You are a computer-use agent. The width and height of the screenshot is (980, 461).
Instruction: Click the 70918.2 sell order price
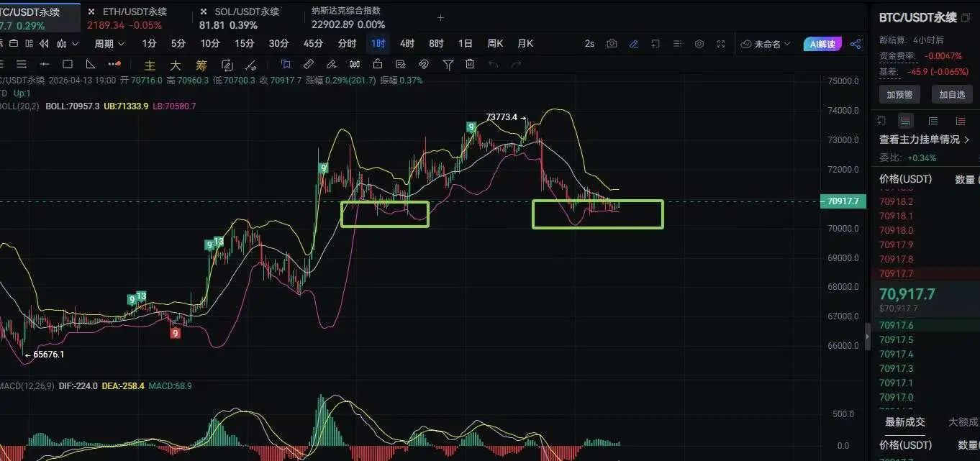[896, 201]
